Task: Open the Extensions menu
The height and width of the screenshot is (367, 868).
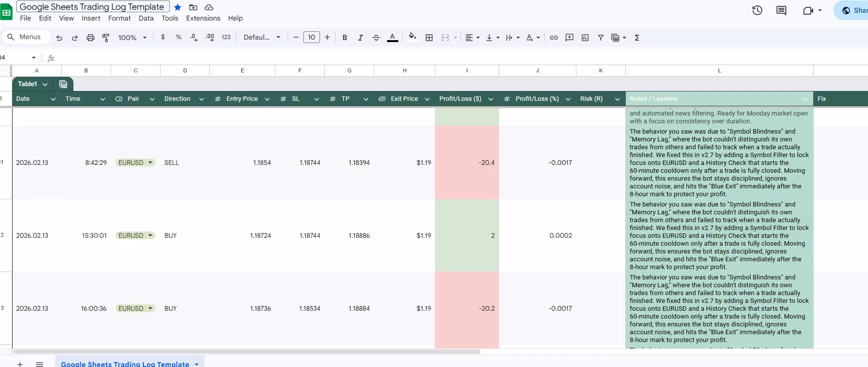Action: pyautogui.click(x=203, y=18)
